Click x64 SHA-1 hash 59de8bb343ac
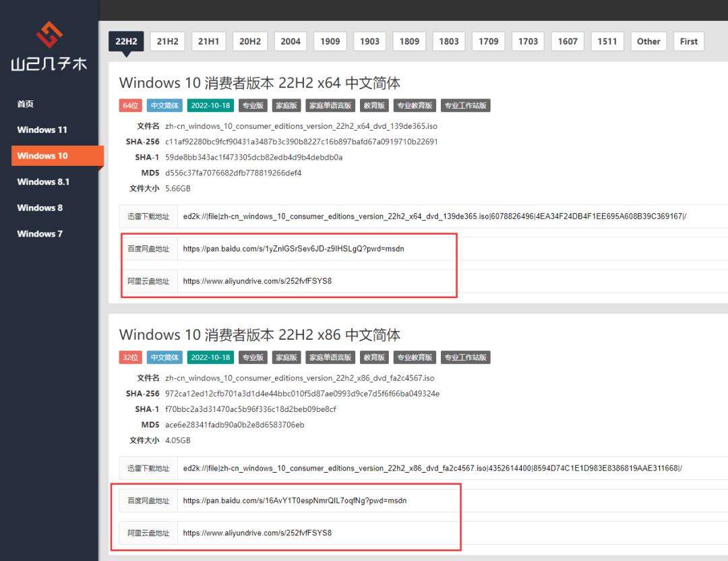The width and height of the screenshot is (728, 561). tap(254, 157)
